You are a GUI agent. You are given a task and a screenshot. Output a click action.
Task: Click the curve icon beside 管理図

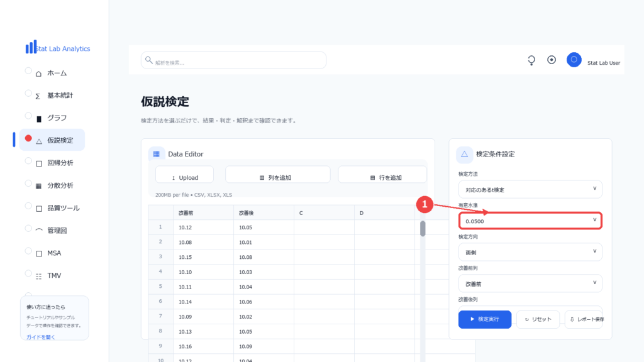click(39, 230)
